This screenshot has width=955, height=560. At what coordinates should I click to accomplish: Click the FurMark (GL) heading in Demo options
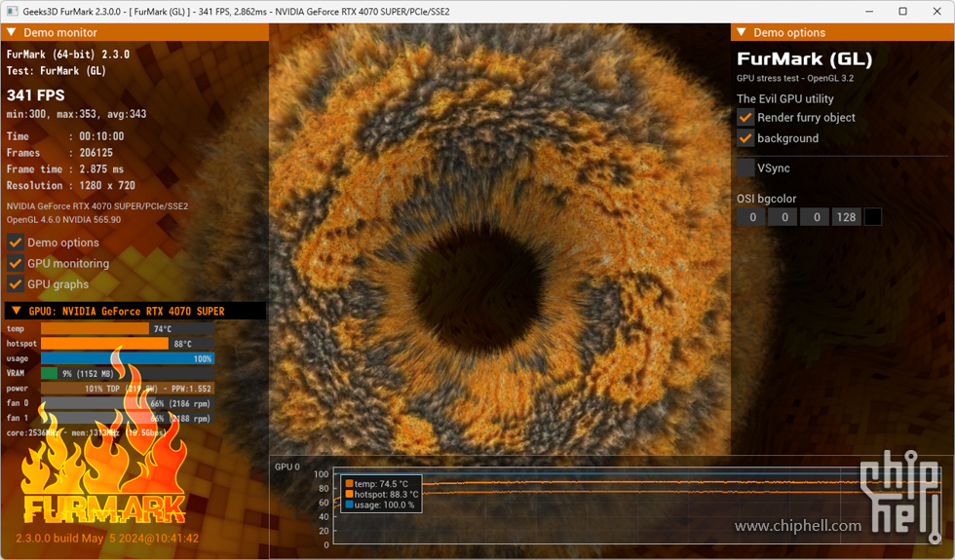coord(805,59)
